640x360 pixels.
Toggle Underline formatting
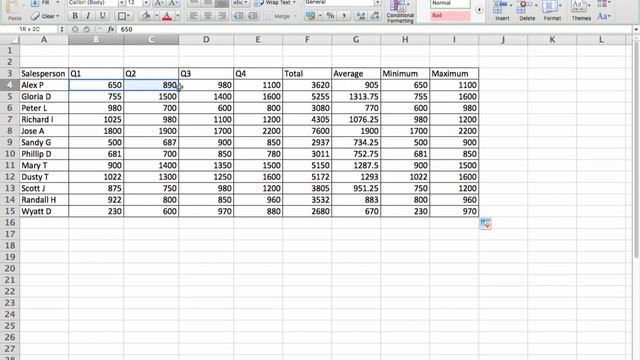pos(102,16)
